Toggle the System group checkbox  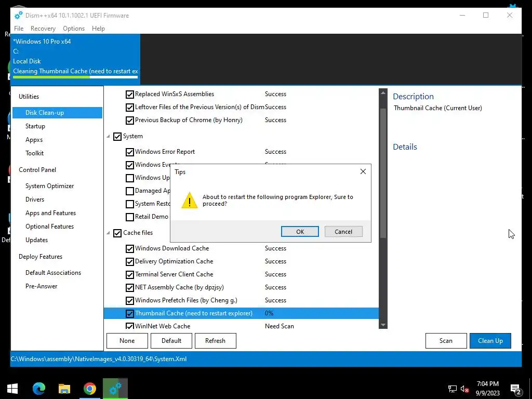click(117, 137)
